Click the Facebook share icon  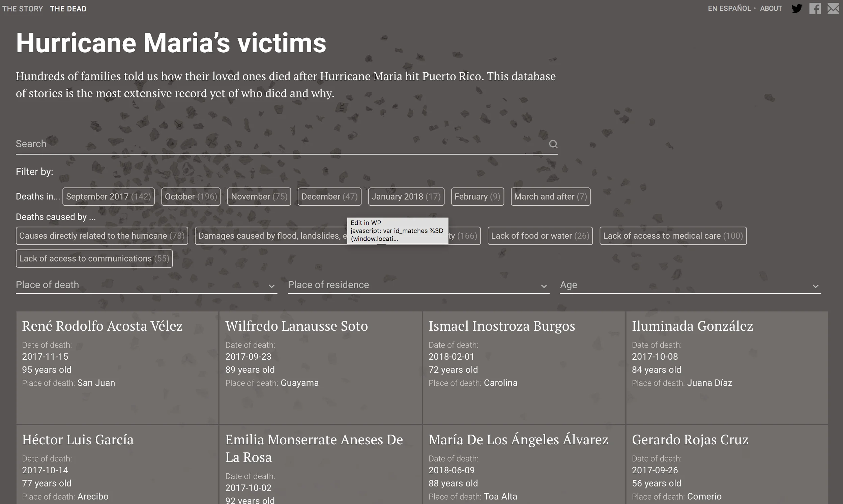(x=814, y=8)
